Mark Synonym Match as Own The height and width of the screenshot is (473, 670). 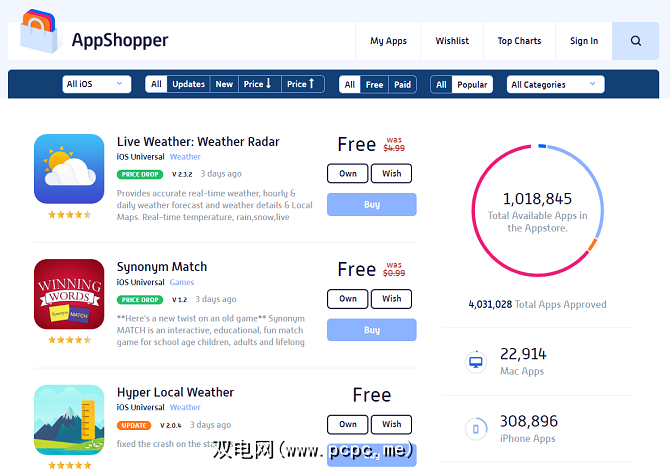pos(347,299)
